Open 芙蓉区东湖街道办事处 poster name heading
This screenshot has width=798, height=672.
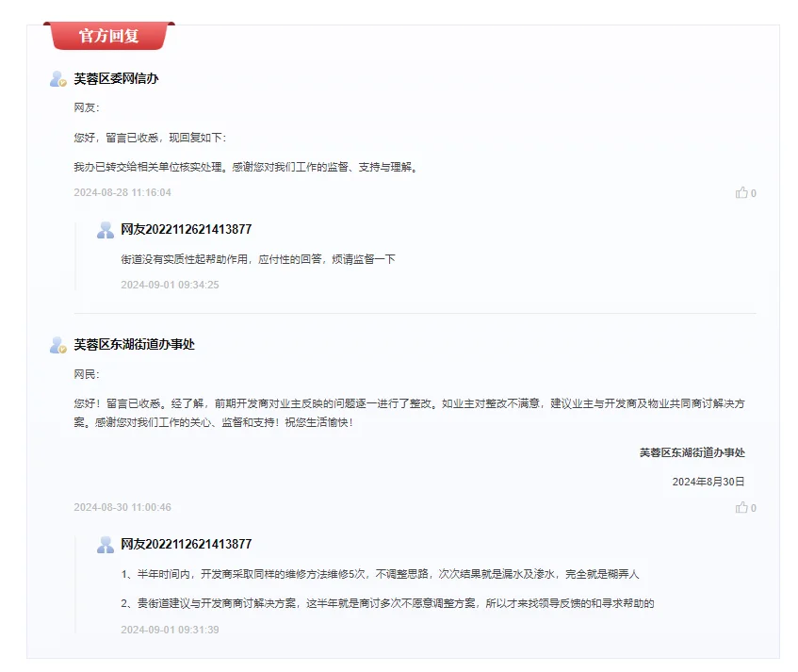[x=135, y=345]
